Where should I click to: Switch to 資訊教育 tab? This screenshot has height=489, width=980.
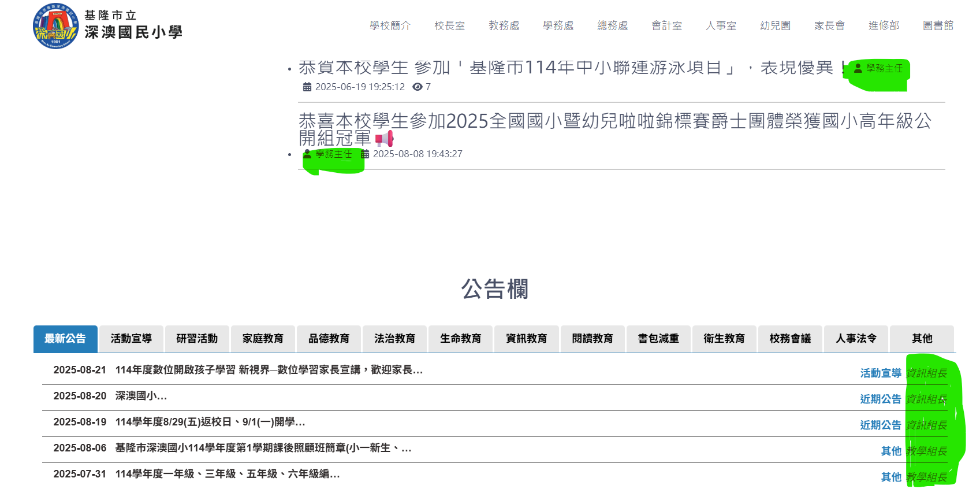tap(526, 339)
